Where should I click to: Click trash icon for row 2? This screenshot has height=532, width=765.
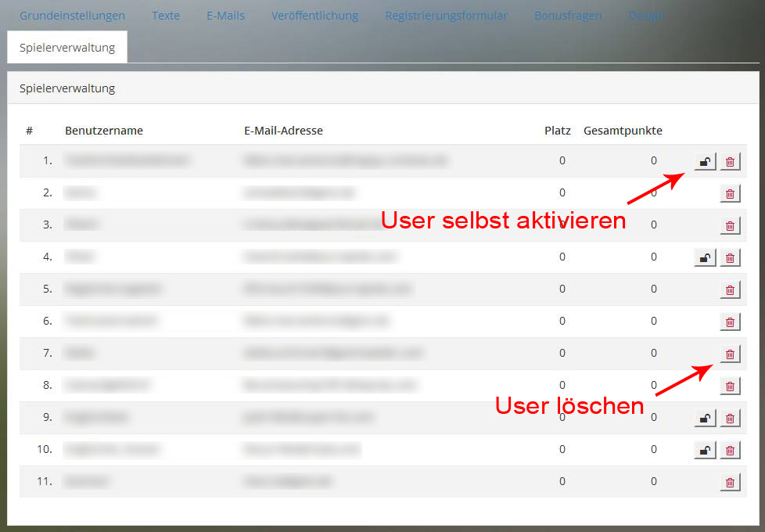[730, 193]
